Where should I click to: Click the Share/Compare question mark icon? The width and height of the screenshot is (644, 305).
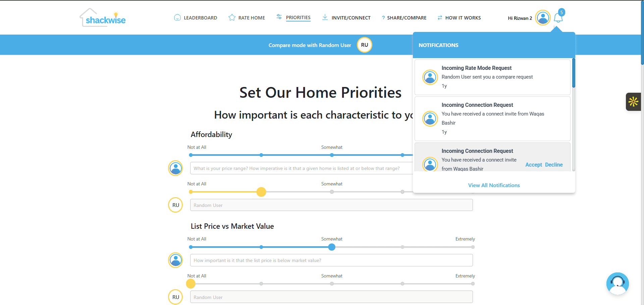pos(383,18)
